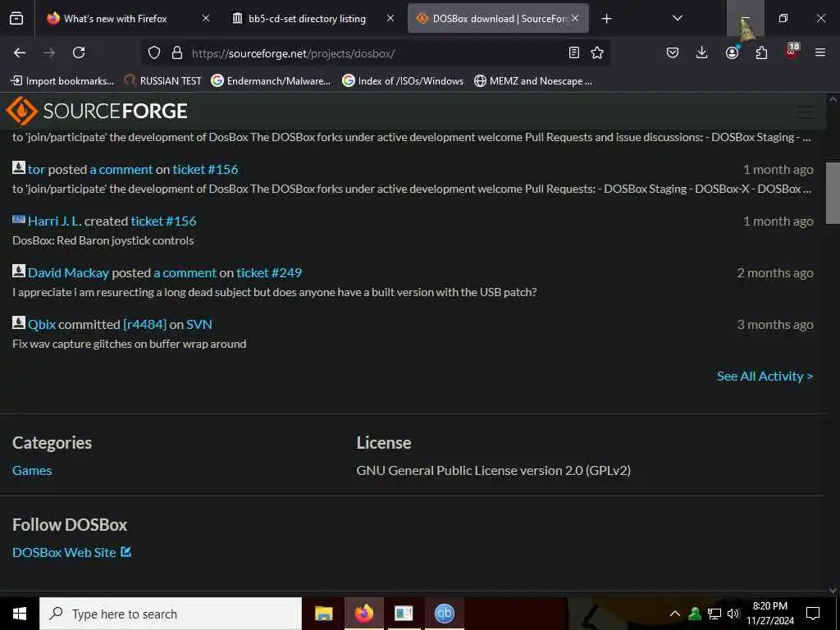
Task: Open 'a comment' link by David Mackay
Action: tap(185, 272)
